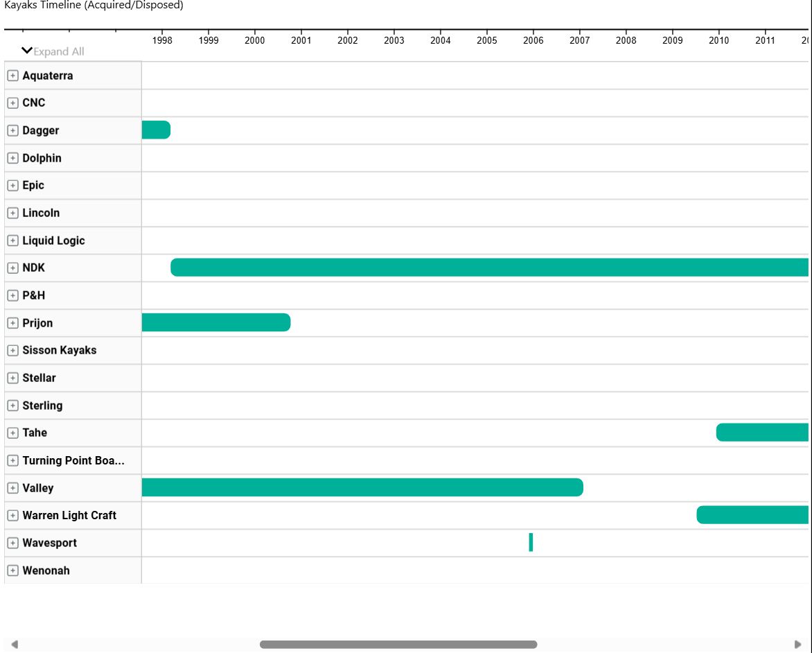The image size is (812, 653).
Task: Click the thin Wavesport marker near 2006
Action: pyautogui.click(x=531, y=542)
